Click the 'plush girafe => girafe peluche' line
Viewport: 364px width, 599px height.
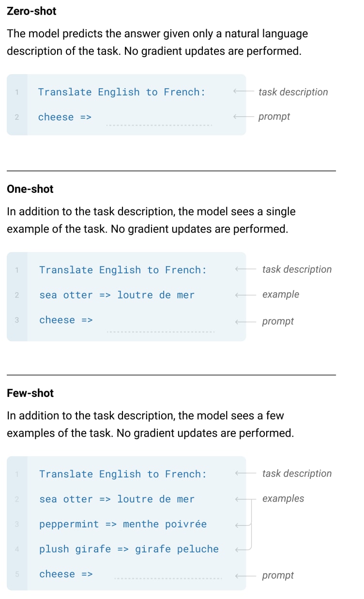click(129, 549)
